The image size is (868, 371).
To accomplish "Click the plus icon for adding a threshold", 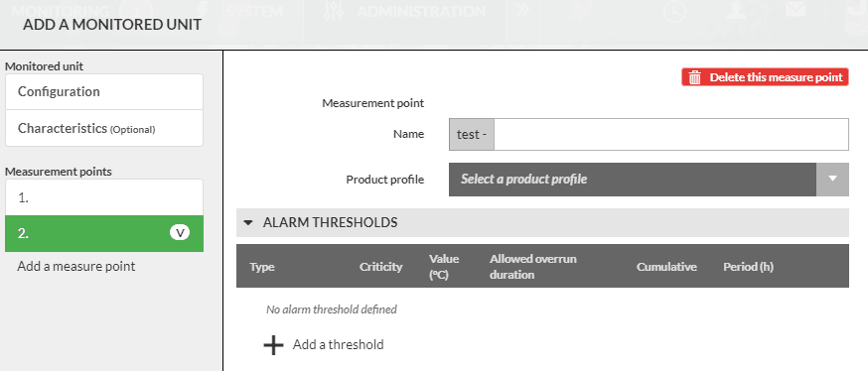I will coord(273,344).
